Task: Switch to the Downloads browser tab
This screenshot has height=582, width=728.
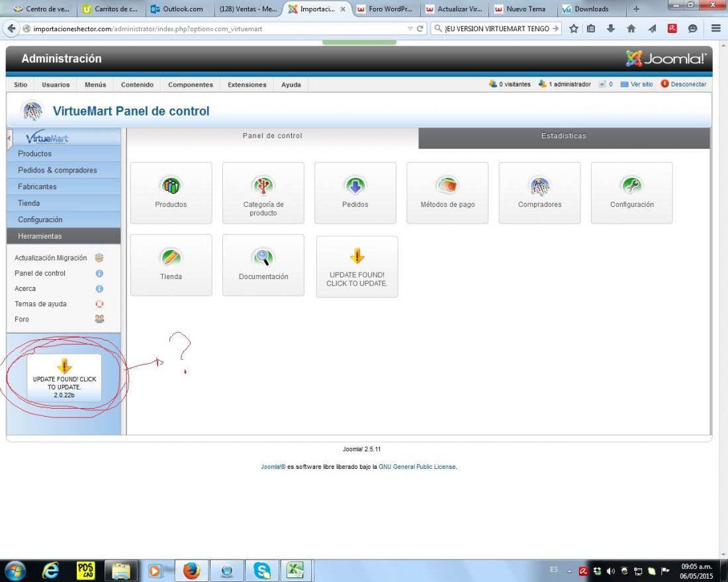Action: coord(590,9)
